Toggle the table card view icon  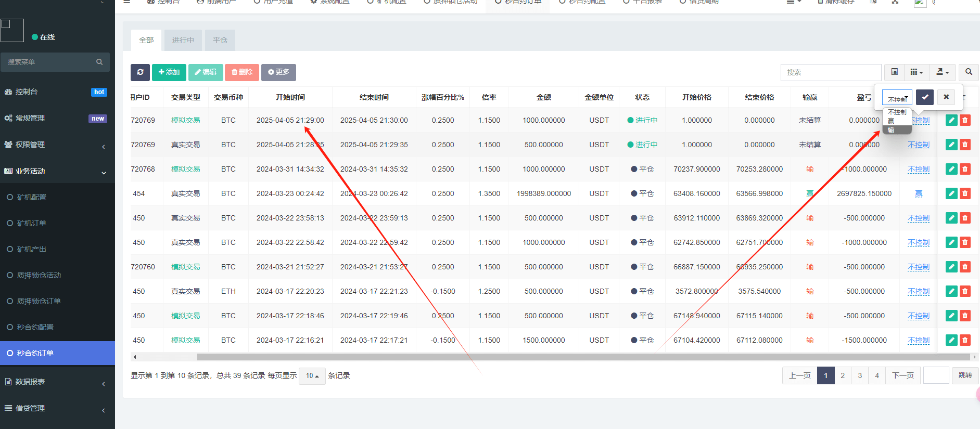[x=894, y=72]
